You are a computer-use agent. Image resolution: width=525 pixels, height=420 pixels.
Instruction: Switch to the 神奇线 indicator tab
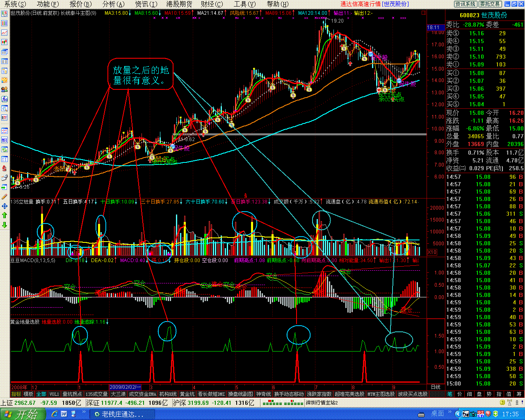[264, 394]
